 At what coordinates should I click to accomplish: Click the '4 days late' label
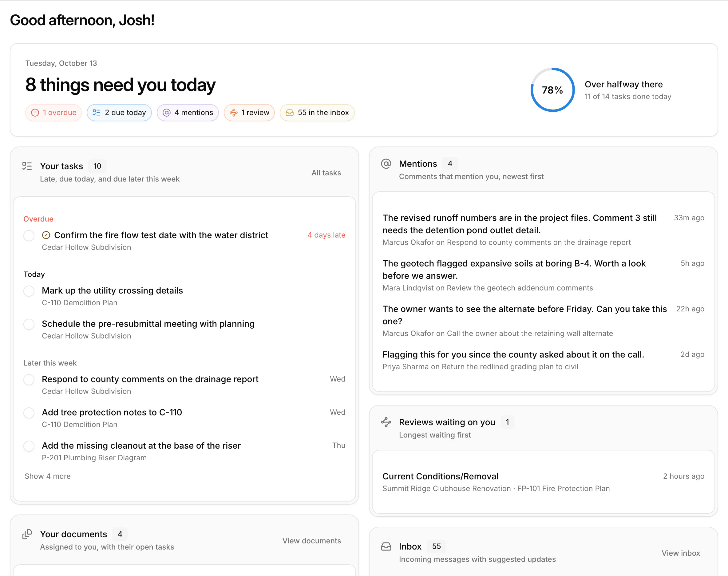click(x=326, y=235)
